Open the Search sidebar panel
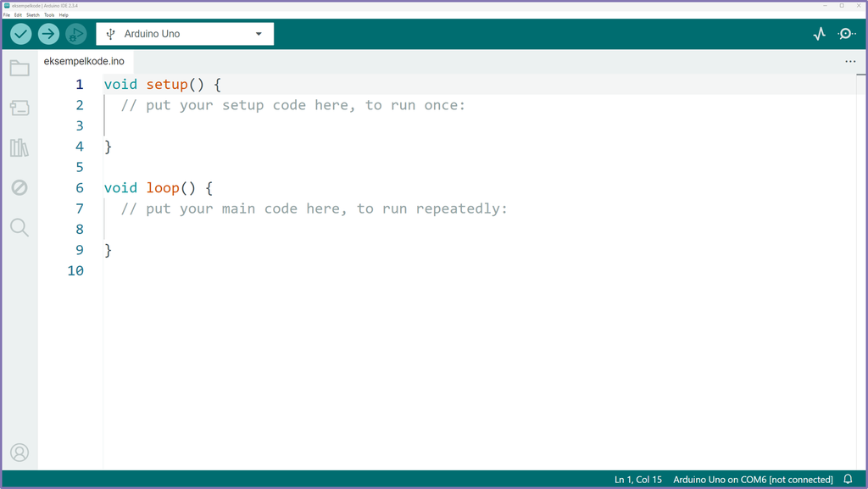Screen dimensions: 868x489 19,227
